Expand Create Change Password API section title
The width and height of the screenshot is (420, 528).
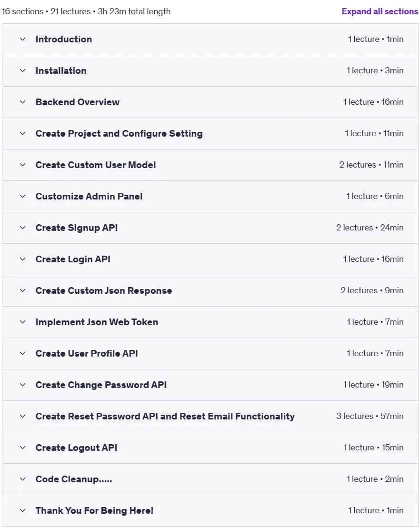[101, 385]
